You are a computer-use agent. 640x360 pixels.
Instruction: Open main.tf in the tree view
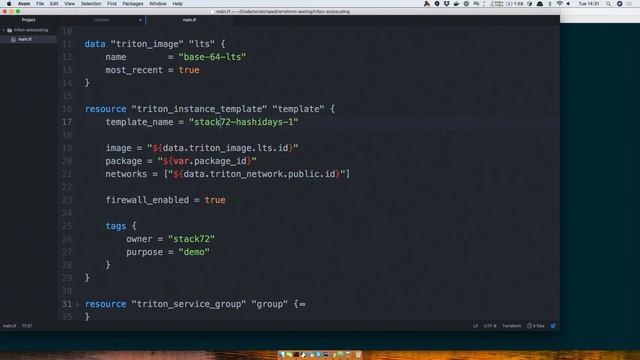click(25, 39)
